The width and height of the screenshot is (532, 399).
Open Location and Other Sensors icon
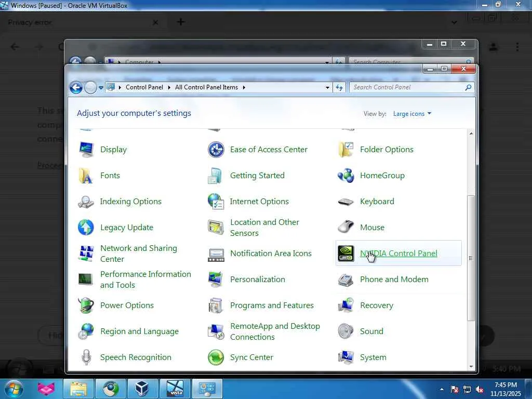click(216, 228)
